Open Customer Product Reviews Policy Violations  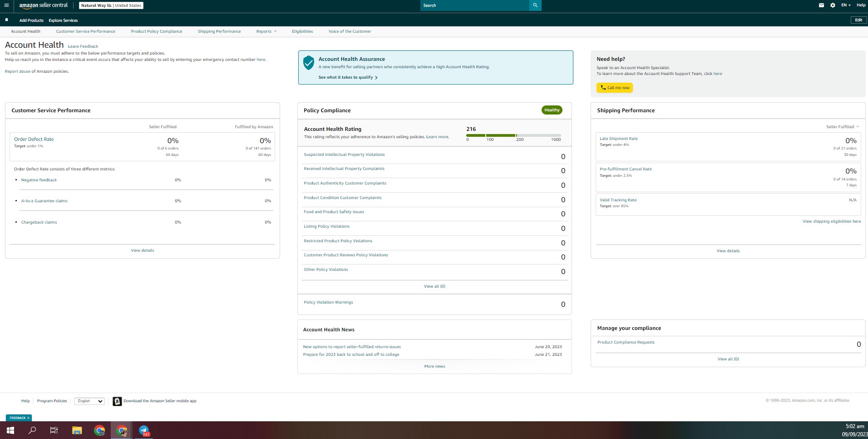(x=346, y=255)
